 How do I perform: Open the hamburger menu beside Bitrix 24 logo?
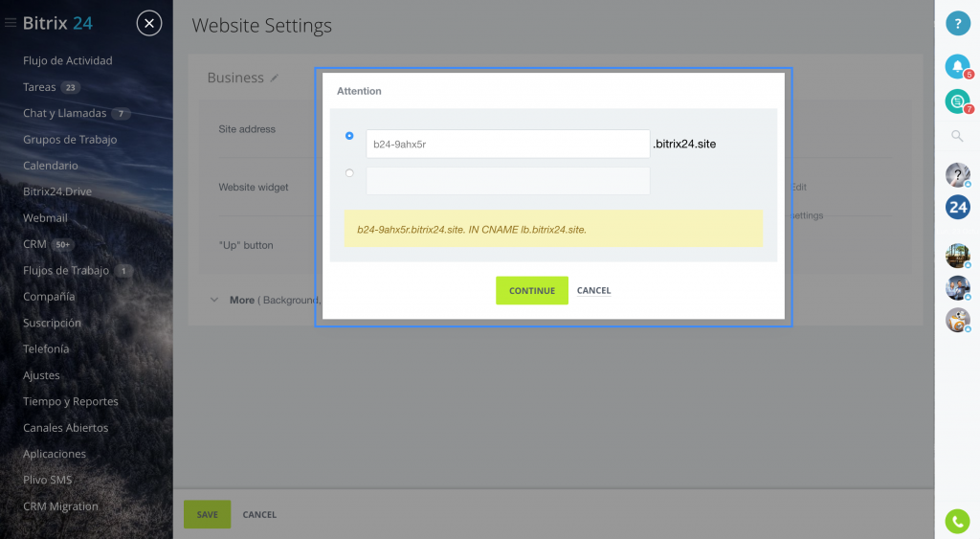[x=10, y=23]
